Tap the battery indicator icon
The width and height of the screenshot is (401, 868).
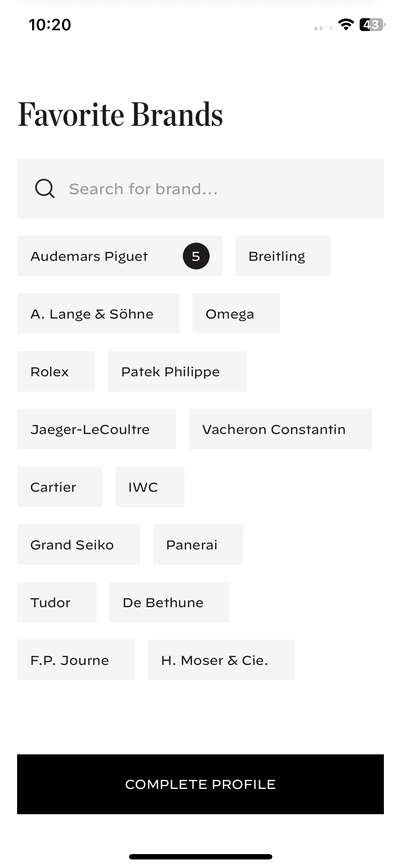tap(372, 25)
